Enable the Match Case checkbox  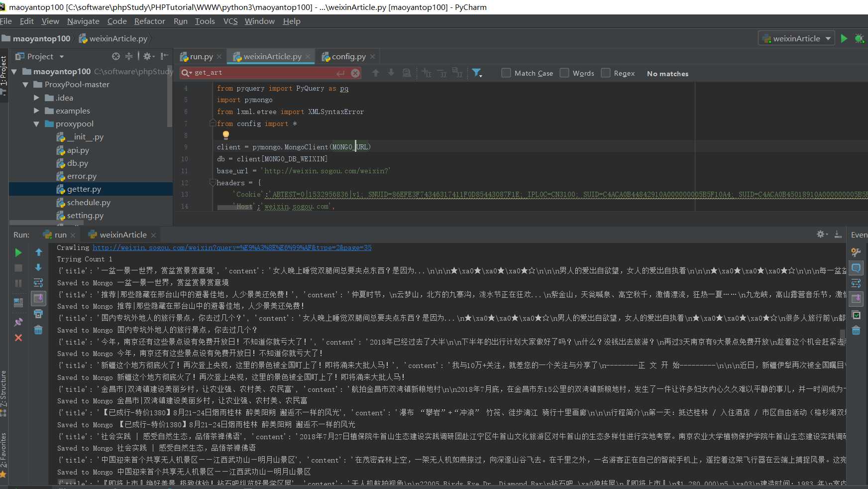coord(506,73)
